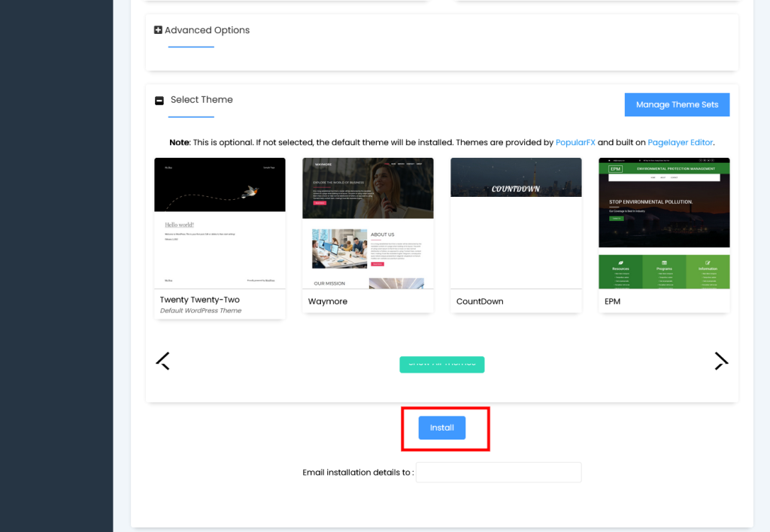770x532 pixels.
Task: Open the Pagelayer Editor link
Action: point(680,142)
